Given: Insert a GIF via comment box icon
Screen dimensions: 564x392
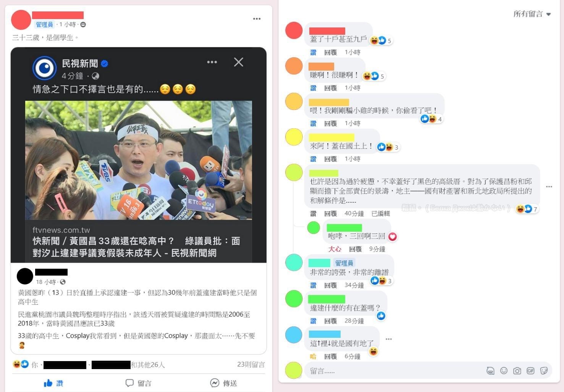Looking at the screenshot, I should tap(530, 371).
